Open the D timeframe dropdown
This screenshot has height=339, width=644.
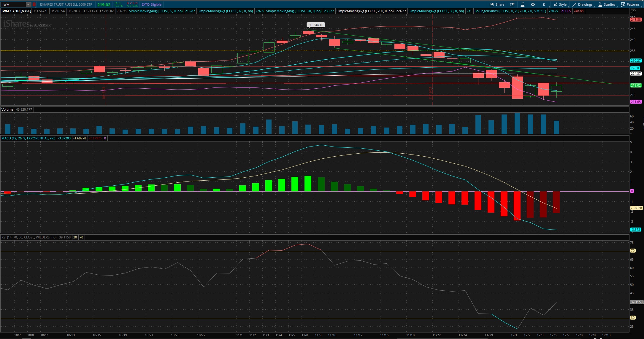pos(544,4)
